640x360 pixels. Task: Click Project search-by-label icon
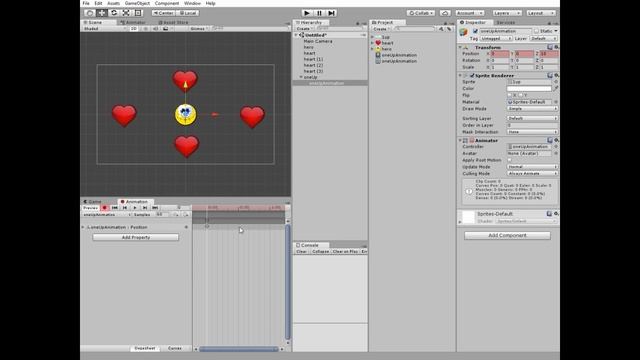point(449,29)
